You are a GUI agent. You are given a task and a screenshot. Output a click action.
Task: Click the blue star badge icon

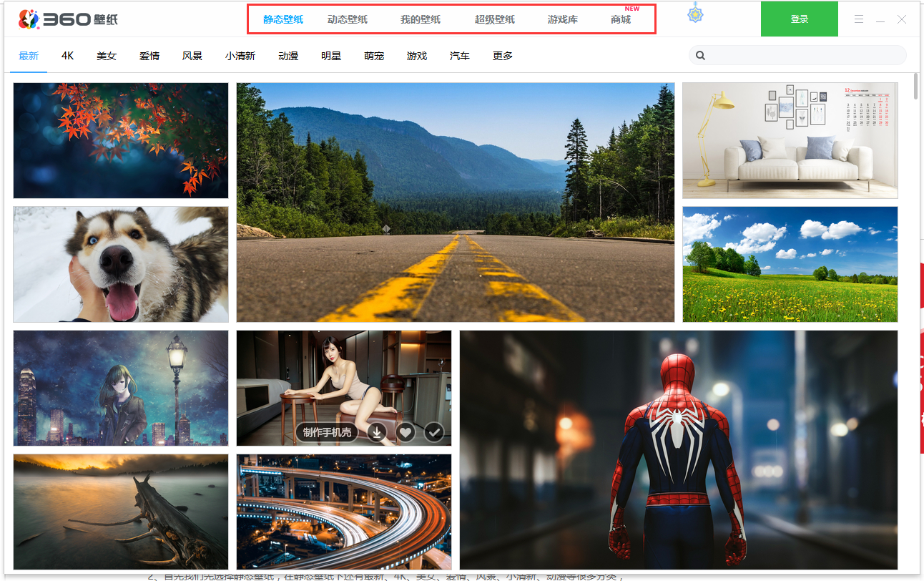(x=695, y=13)
